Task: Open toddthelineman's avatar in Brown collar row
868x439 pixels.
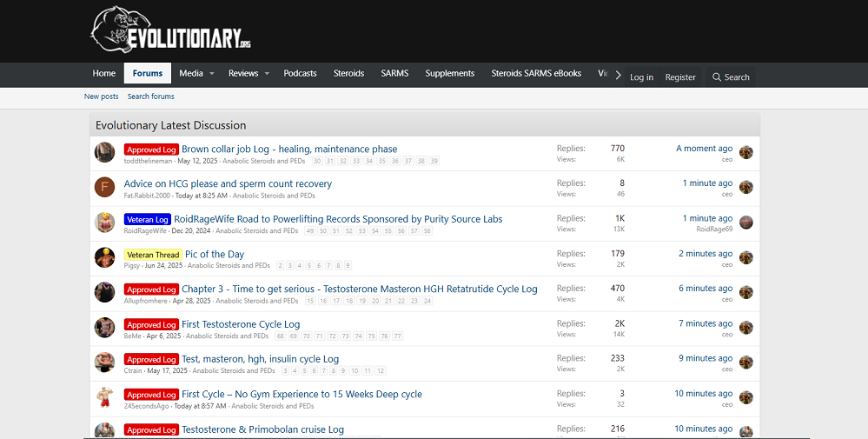Action: (x=104, y=152)
